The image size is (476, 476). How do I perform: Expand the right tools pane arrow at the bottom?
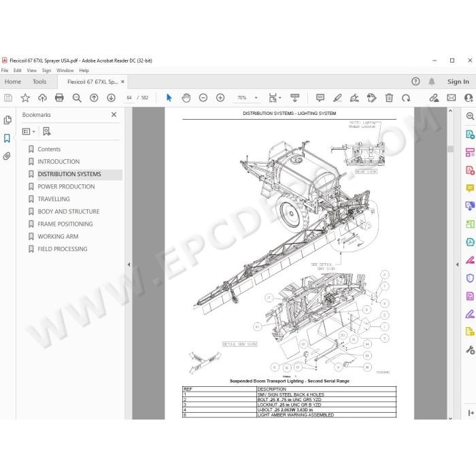pos(471,413)
